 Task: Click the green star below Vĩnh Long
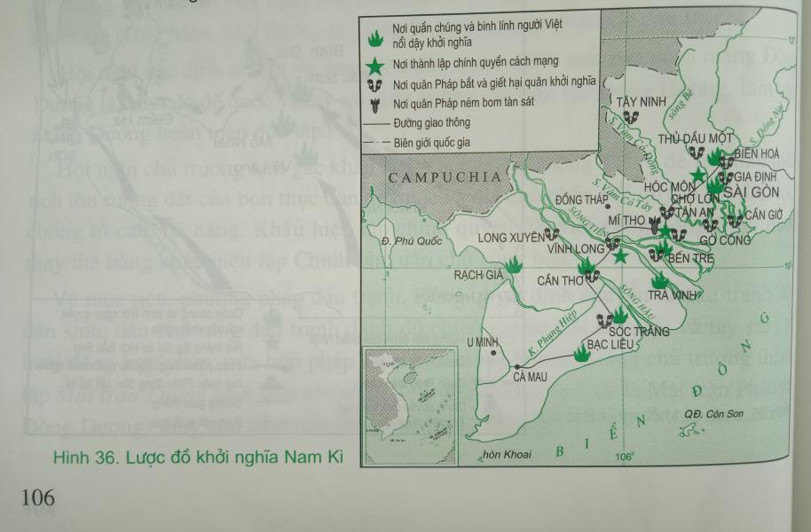tap(620, 255)
